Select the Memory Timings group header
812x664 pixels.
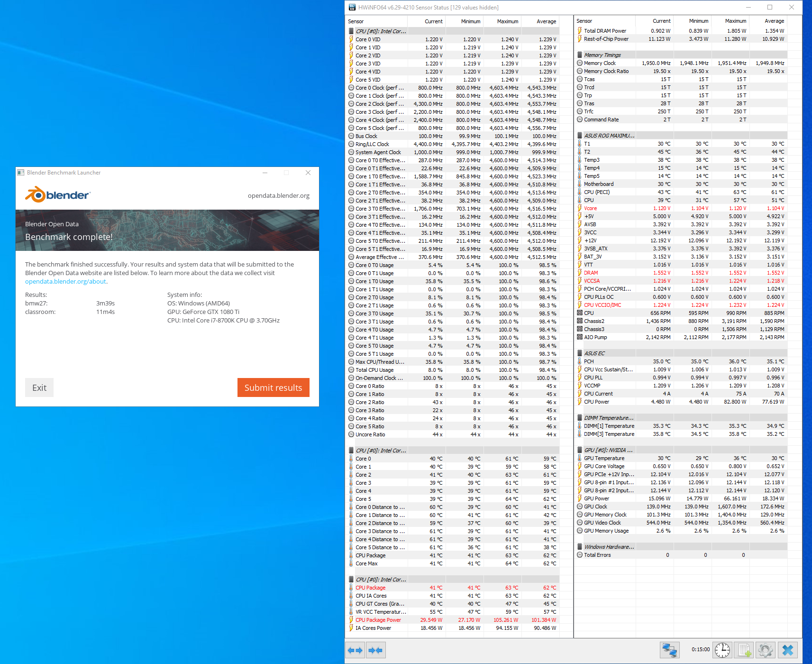point(682,55)
